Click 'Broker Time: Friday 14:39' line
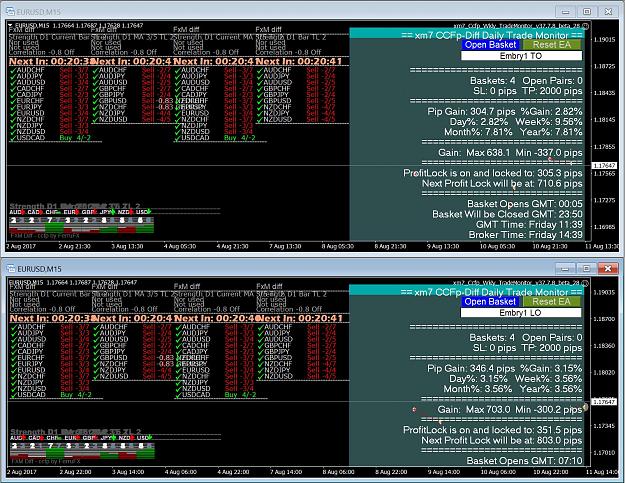The height and width of the screenshot is (483, 625). click(x=525, y=235)
